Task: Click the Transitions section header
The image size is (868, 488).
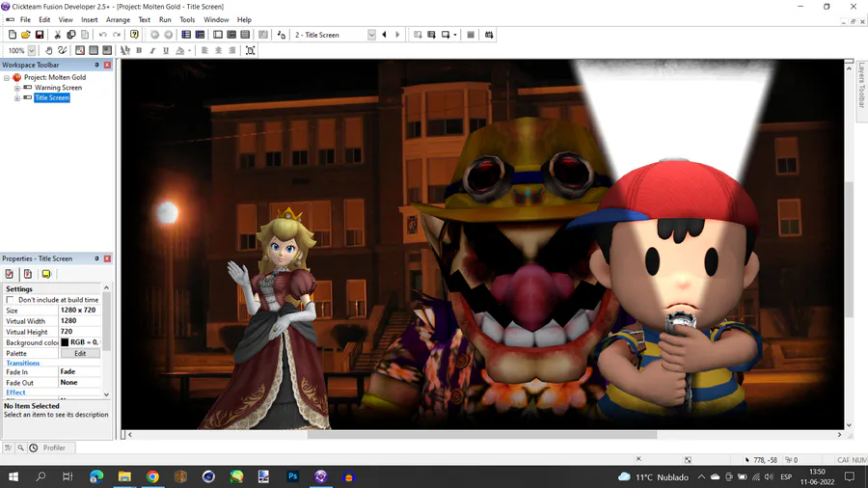Action: (x=23, y=363)
